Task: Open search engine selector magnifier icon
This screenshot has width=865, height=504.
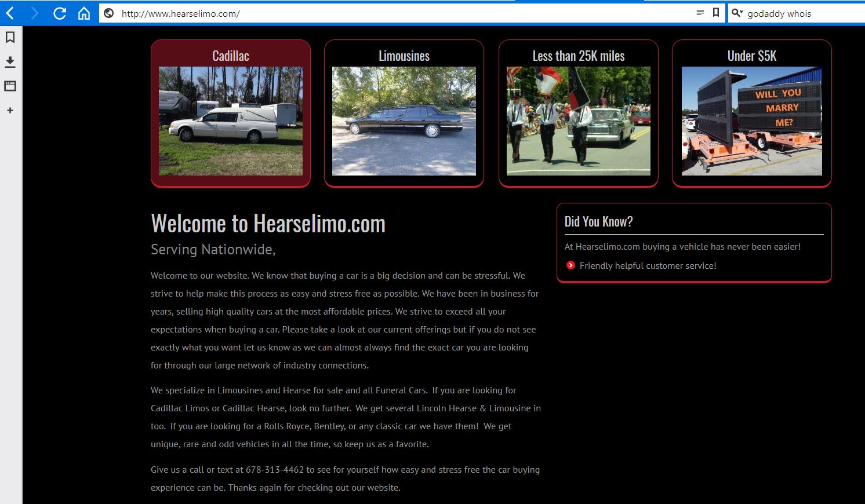Action: pyautogui.click(x=737, y=13)
